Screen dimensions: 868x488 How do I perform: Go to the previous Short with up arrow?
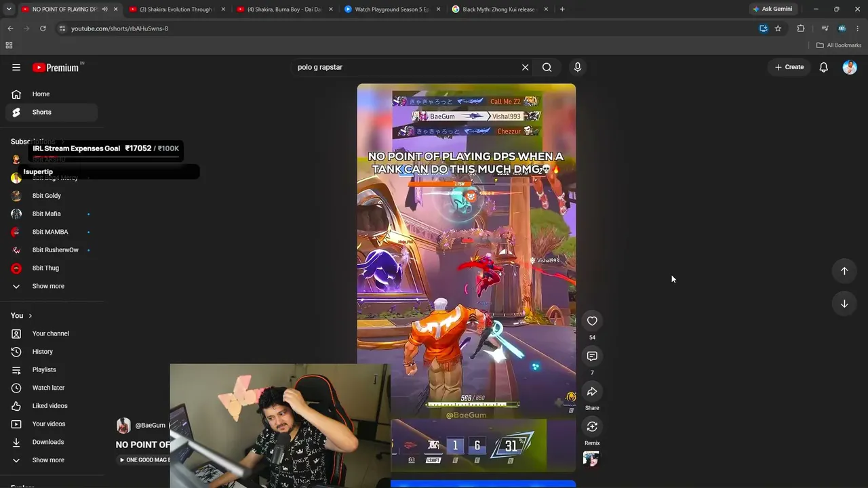[x=844, y=271]
